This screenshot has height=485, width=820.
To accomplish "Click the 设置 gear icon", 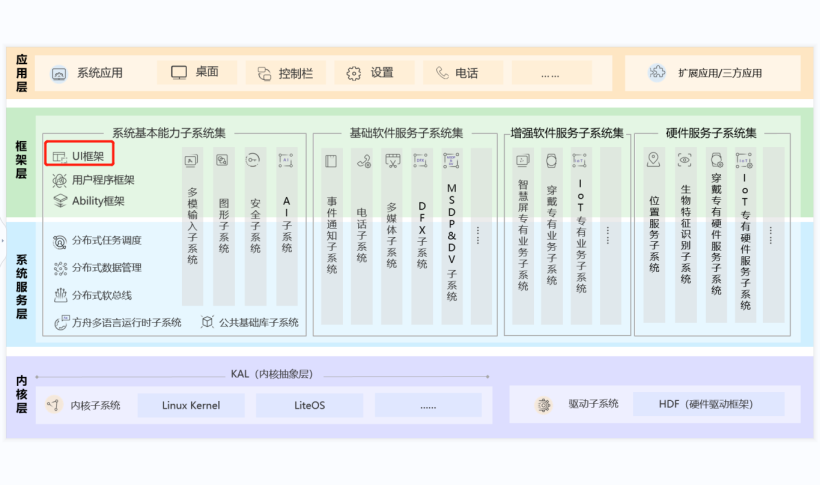I will click(354, 74).
